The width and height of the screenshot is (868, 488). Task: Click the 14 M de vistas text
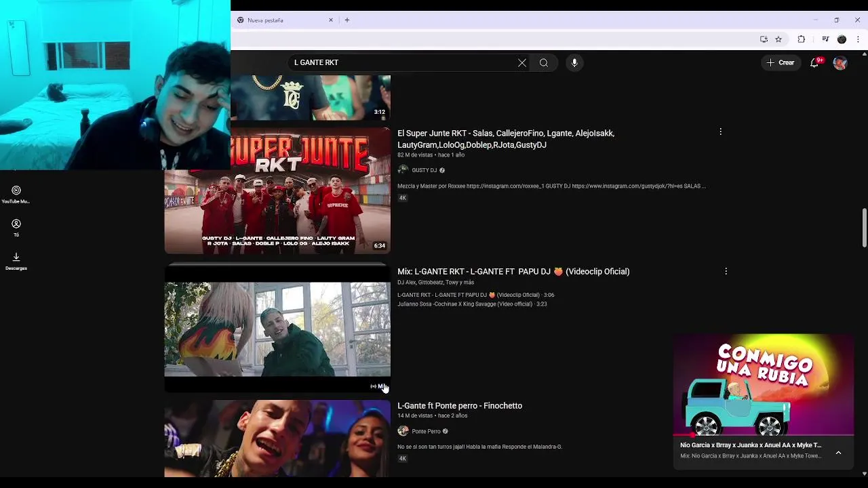[415, 415]
